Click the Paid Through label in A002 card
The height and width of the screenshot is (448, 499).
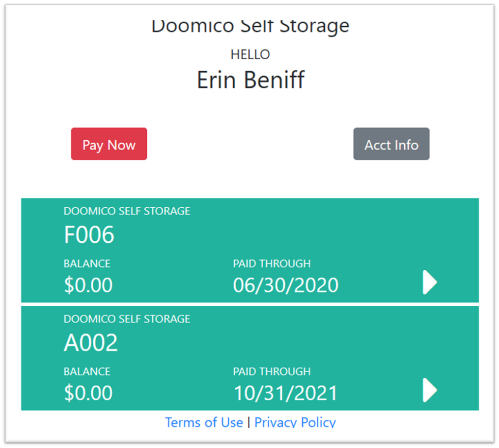(x=272, y=371)
